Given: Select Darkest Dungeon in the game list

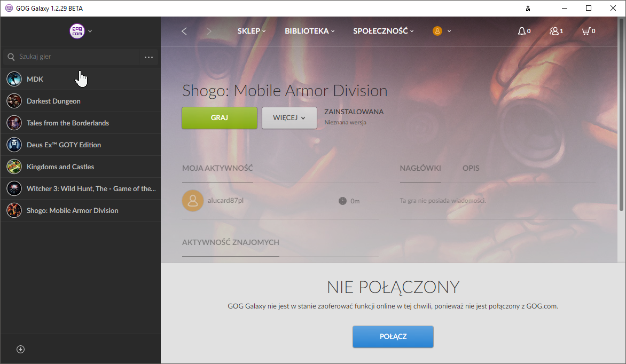Looking at the screenshot, I should tap(53, 101).
